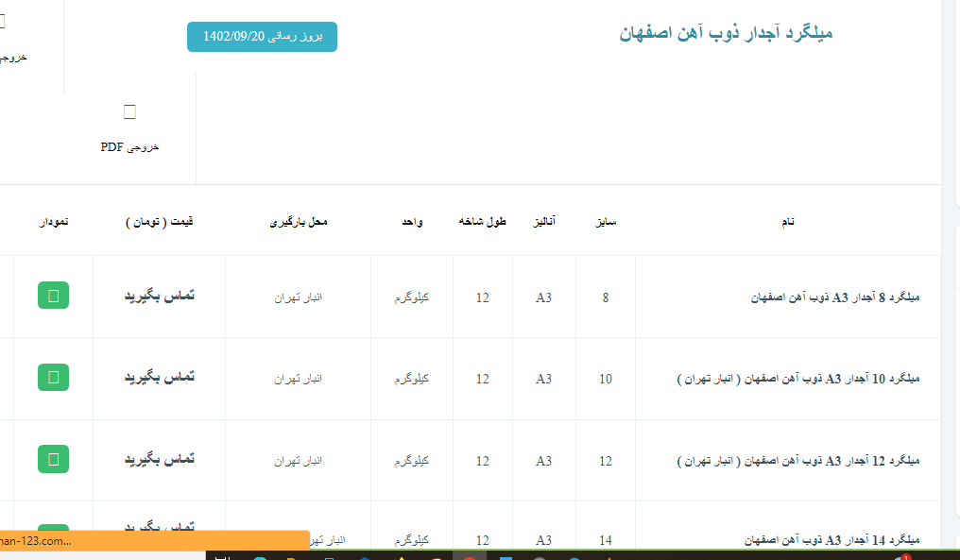Click تماس بگیرید in میلگرد 8 row
Image resolution: width=960 pixels, height=560 pixels.
(x=160, y=296)
